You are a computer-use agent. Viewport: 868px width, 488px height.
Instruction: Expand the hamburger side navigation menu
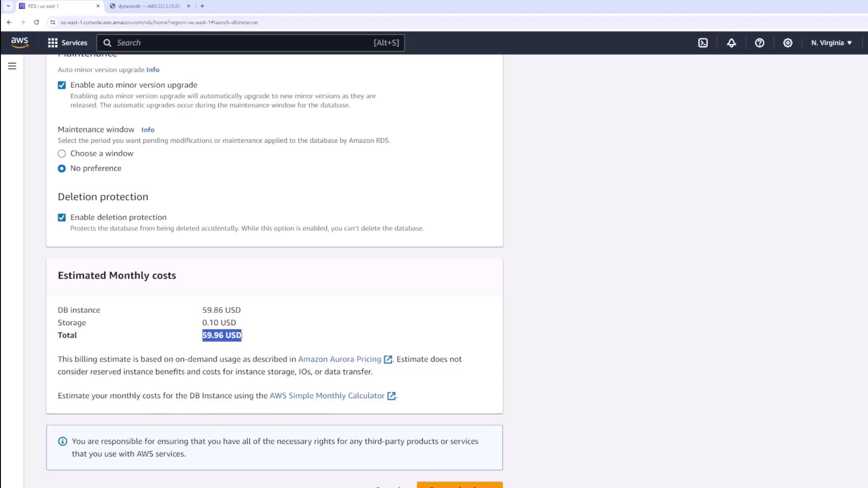coord(12,66)
